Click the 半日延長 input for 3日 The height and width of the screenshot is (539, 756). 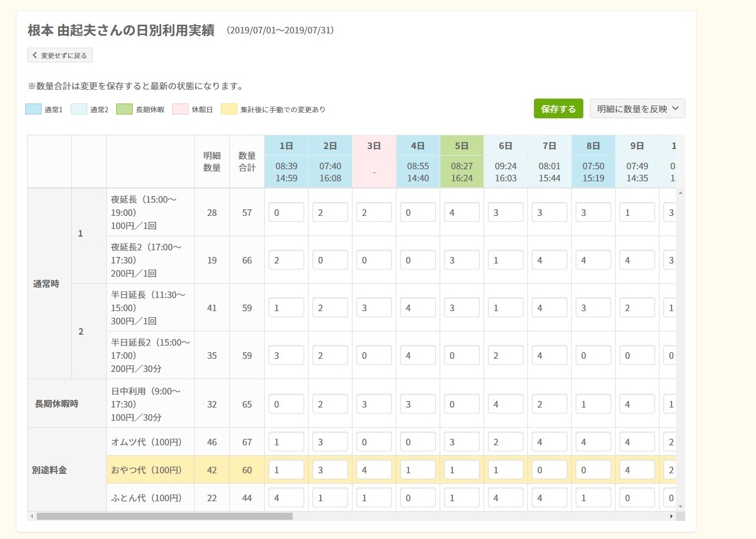click(x=374, y=308)
